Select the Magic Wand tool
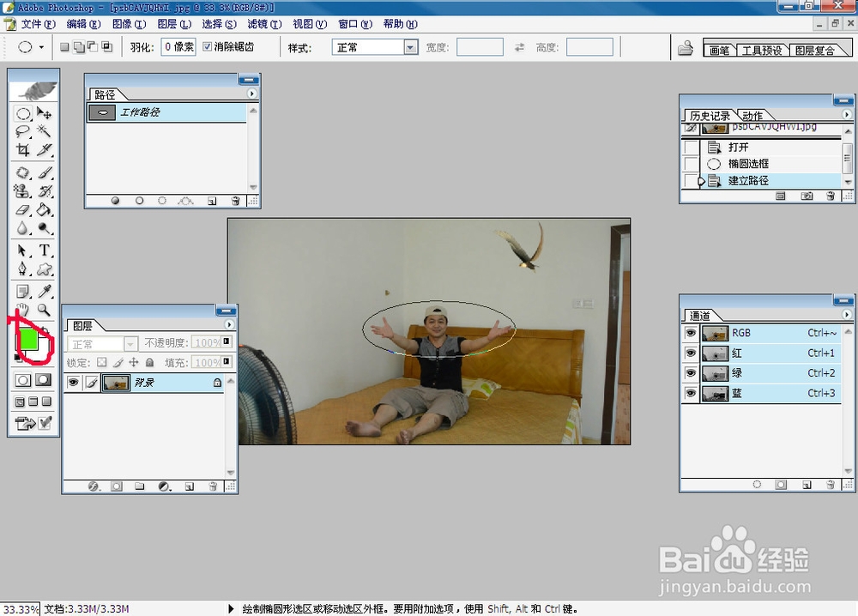This screenshot has width=858, height=616. point(45,131)
